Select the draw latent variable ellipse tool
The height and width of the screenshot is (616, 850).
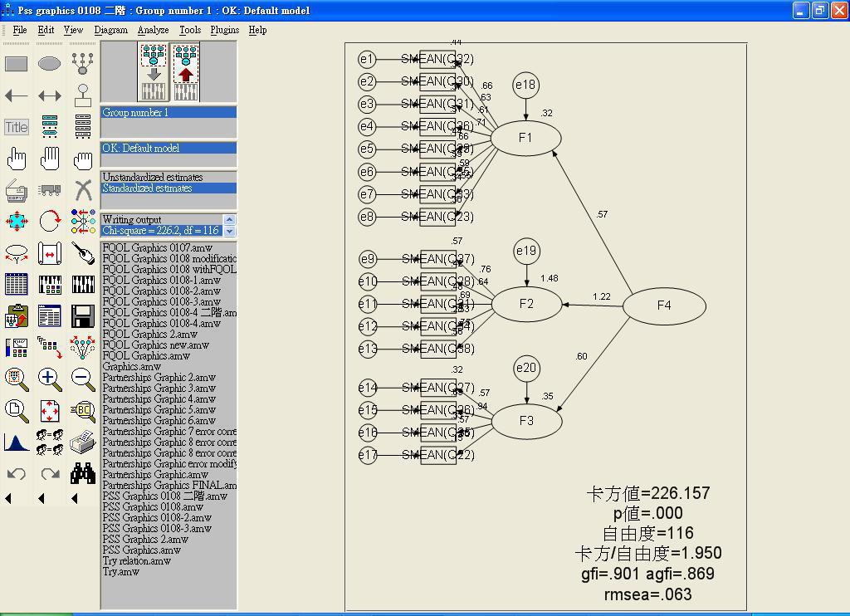pos(50,64)
